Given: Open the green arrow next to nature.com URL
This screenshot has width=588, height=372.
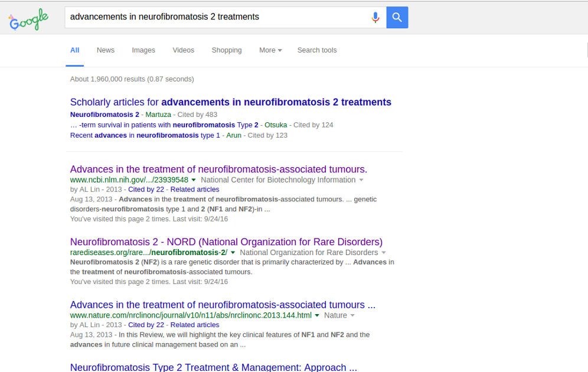Looking at the screenshot, I should [317, 316].
